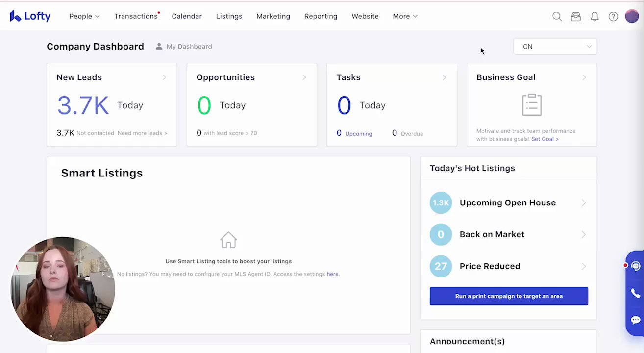Click the Set Goal link
Viewport: 644px width, 353px height.
pos(545,139)
